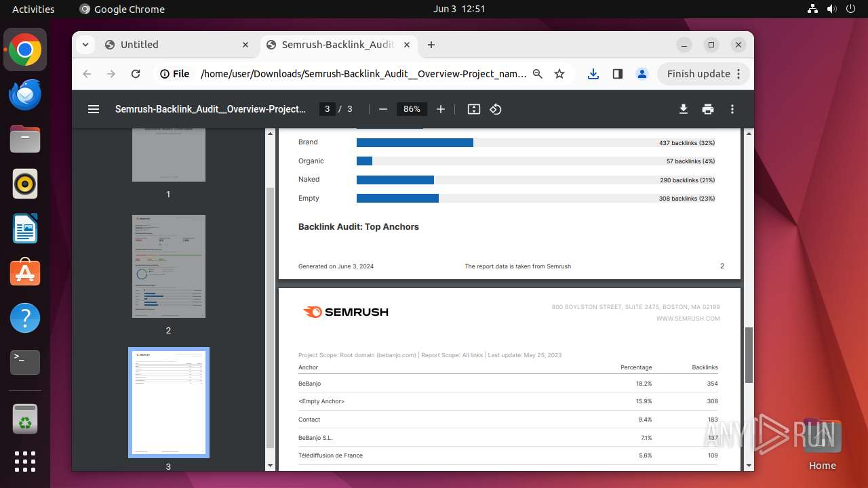The height and width of the screenshot is (488, 868).
Task: Toggle the PDF sidebar menu icon
Action: coord(94,109)
